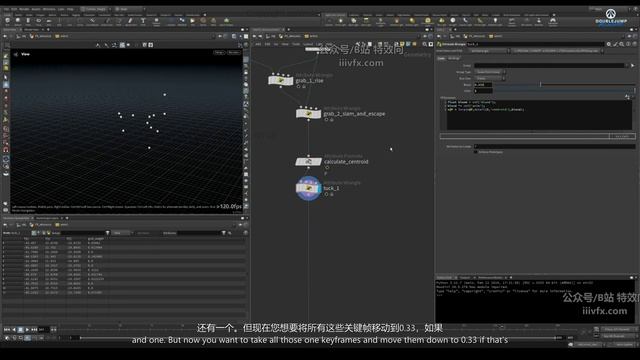Viewport: 640px width, 360px height.
Task: Click the Blend value input field
Action: click(x=483, y=84)
